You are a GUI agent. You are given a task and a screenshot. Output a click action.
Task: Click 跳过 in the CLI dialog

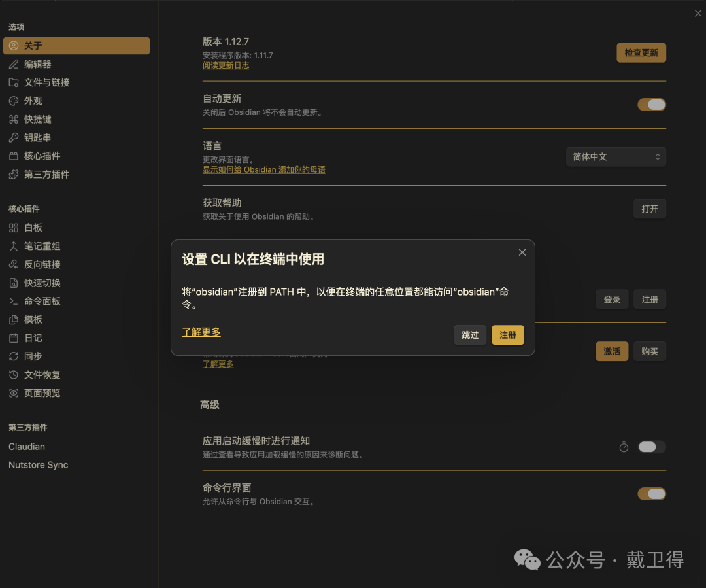[470, 335]
